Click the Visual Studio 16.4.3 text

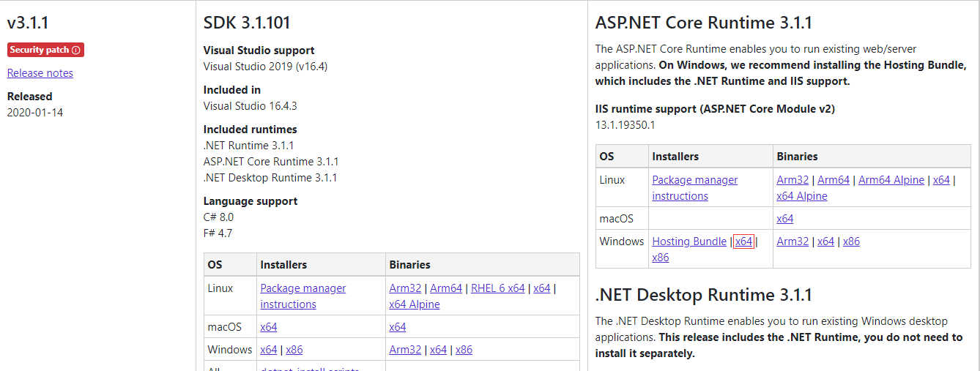[250, 106]
